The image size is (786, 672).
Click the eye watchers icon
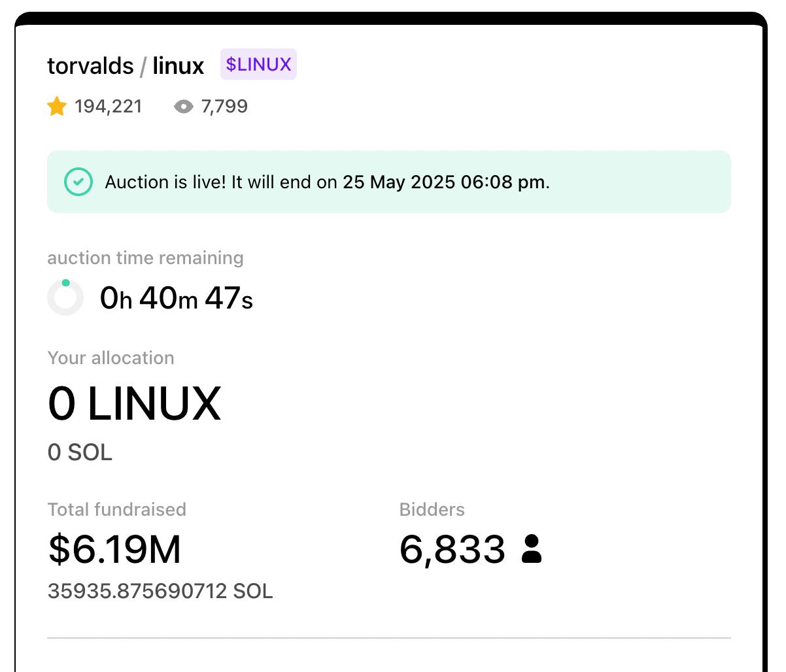(x=184, y=107)
